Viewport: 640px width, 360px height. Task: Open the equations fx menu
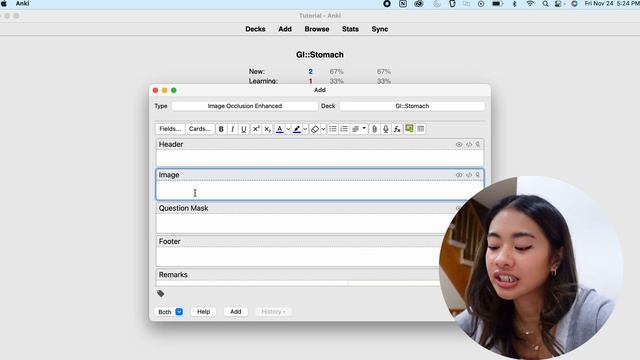click(397, 129)
